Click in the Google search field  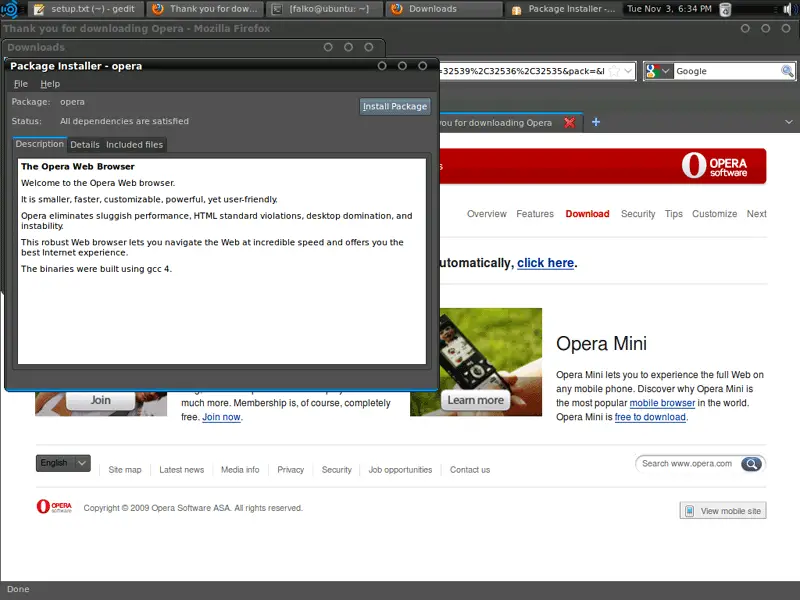(727, 71)
